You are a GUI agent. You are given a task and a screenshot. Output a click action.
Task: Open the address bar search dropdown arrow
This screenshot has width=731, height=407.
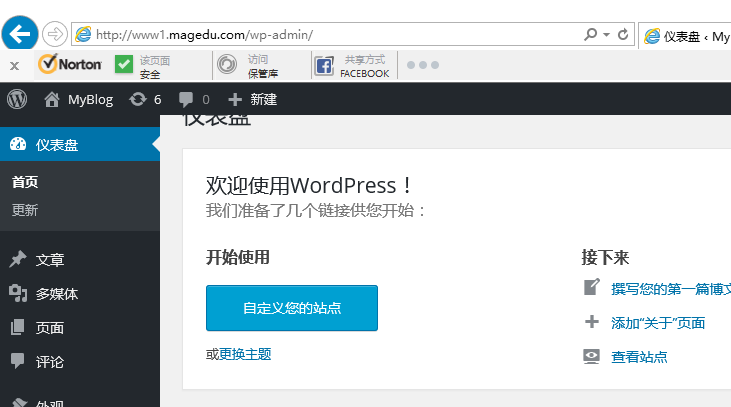(606, 34)
